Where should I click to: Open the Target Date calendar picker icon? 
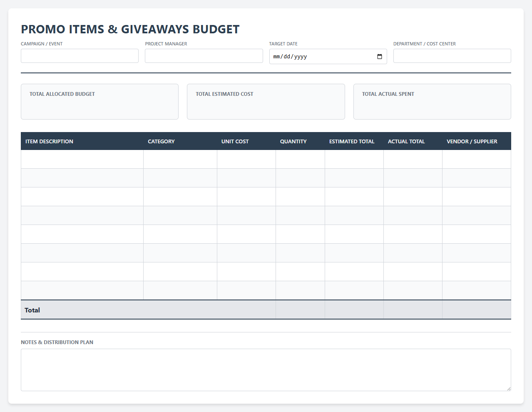[x=380, y=57]
